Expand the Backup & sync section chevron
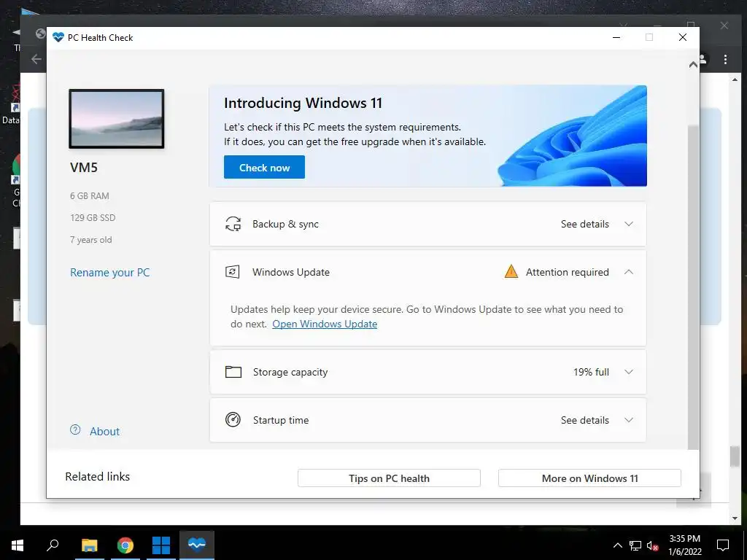This screenshot has width=747, height=560. click(x=628, y=224)
